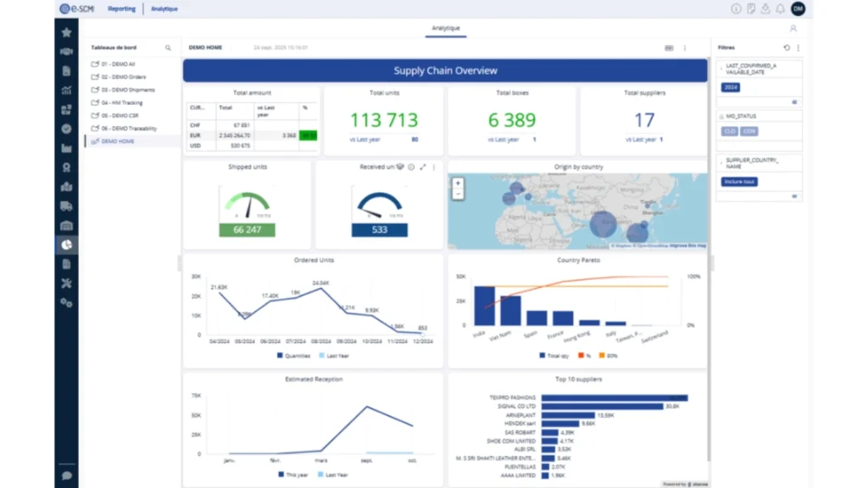Open the tools wrench icon in sidebar
Image resolution: width=868 pixels, height=488 pixels.
(x=66, y=283)
